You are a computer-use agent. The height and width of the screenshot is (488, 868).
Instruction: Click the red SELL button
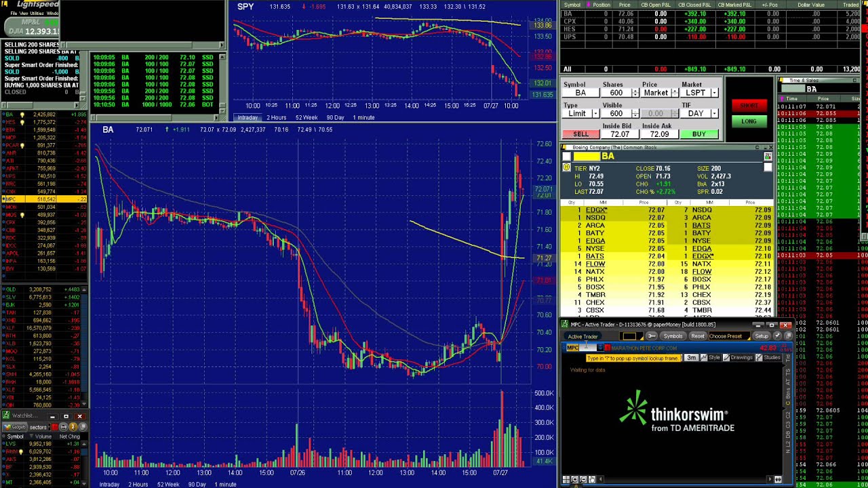coord(580,134)
